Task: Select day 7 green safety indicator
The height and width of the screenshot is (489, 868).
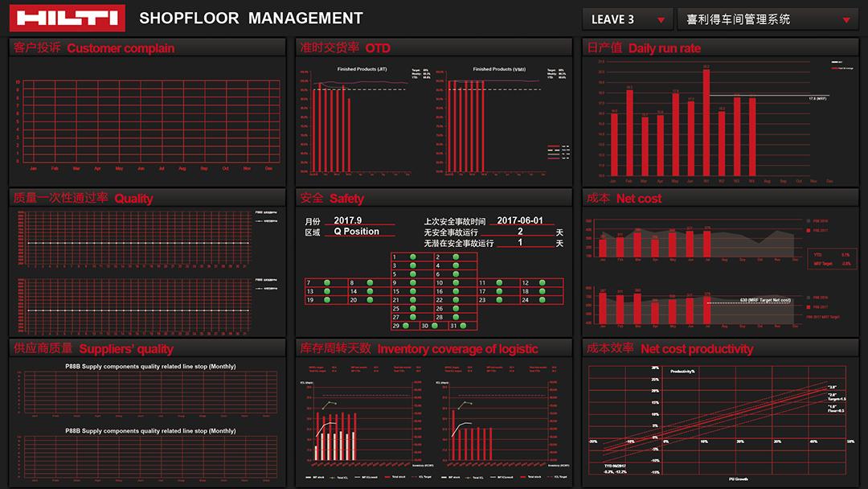Action: [x=326, y=282]
